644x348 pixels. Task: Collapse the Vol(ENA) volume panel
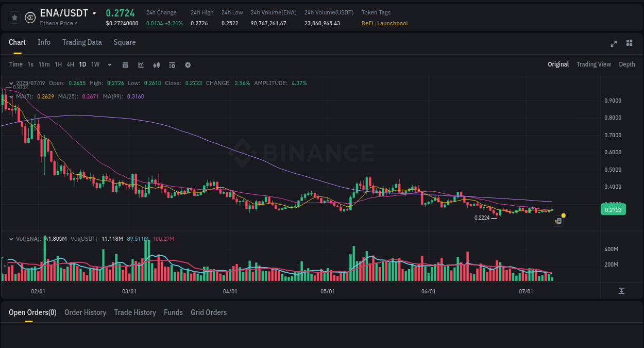pos(11,238)
